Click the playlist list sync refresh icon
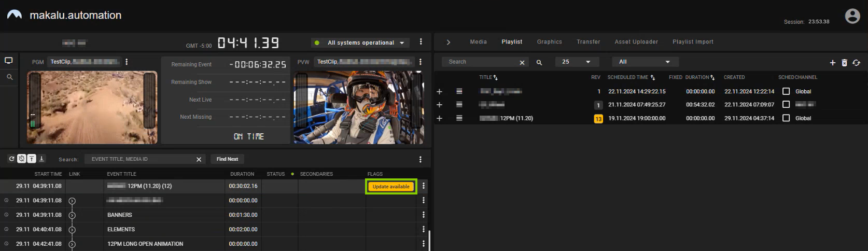The image size is (868, 251). [x=856, y=63]
